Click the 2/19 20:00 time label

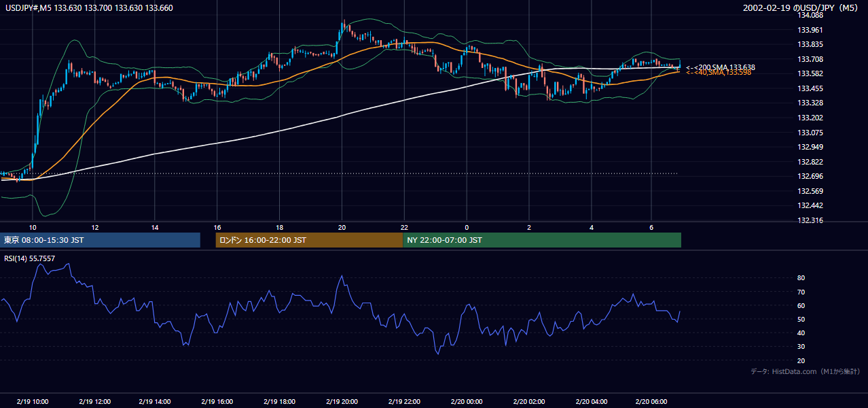(342, 402)
